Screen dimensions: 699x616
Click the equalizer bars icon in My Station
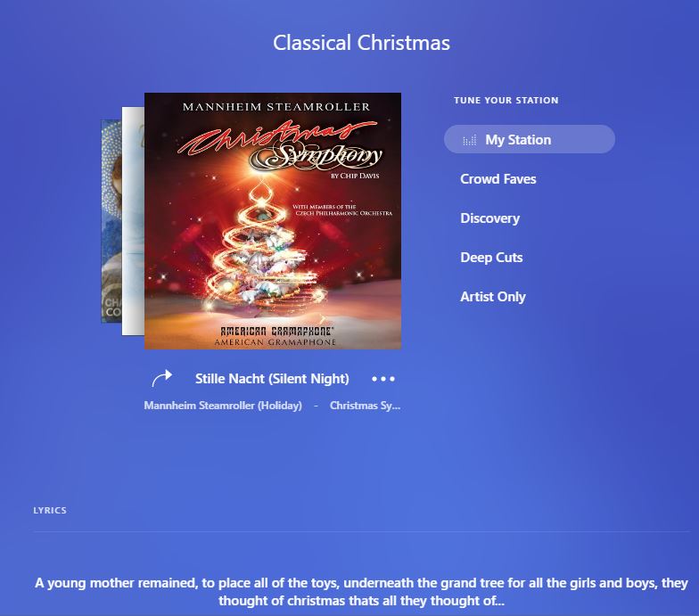click(x=469, y=140)
